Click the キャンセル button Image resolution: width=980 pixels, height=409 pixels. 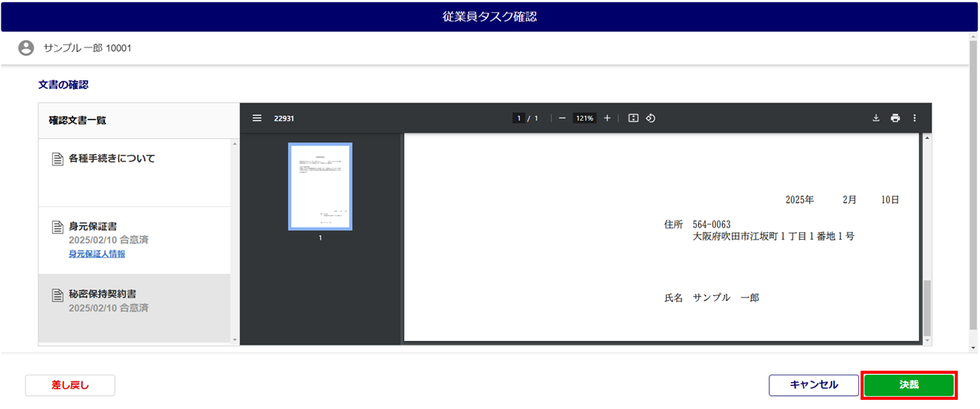coord(813,385)
